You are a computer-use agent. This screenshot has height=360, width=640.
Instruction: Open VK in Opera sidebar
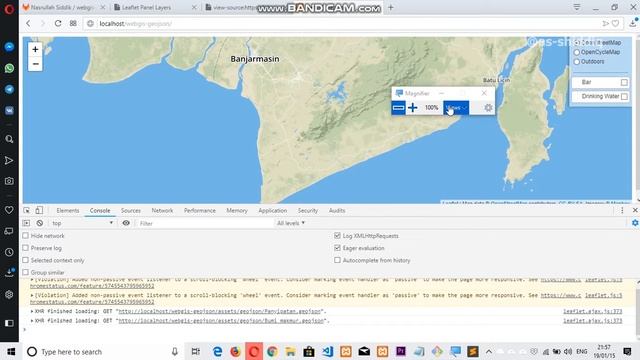pos(9,111)
